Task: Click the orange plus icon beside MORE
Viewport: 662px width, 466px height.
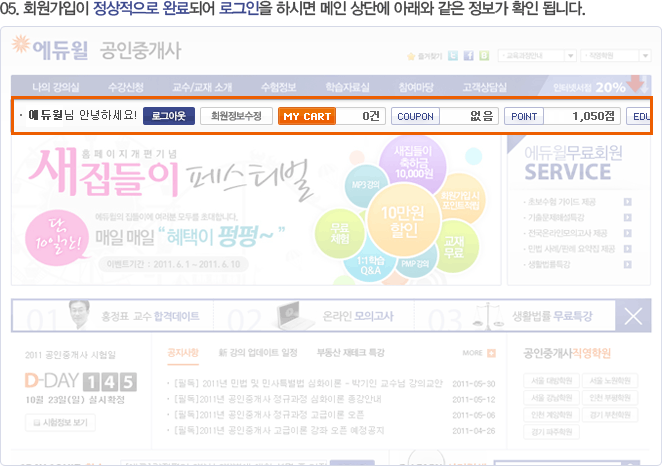Action: pos(491,353)
